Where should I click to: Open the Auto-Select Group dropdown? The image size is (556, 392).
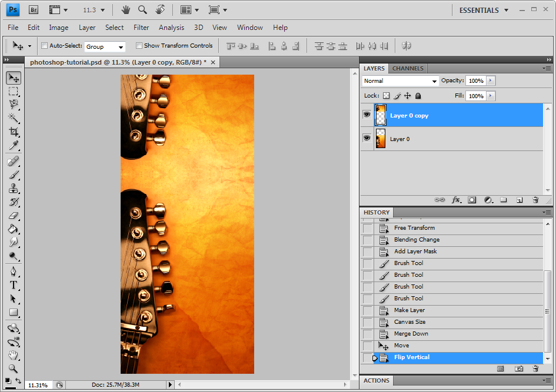tap(105, 46)
